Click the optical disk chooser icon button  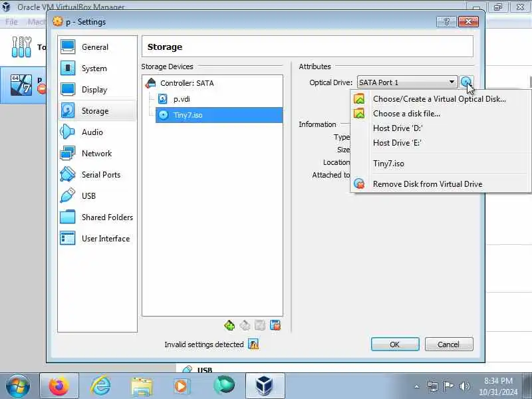467,82
